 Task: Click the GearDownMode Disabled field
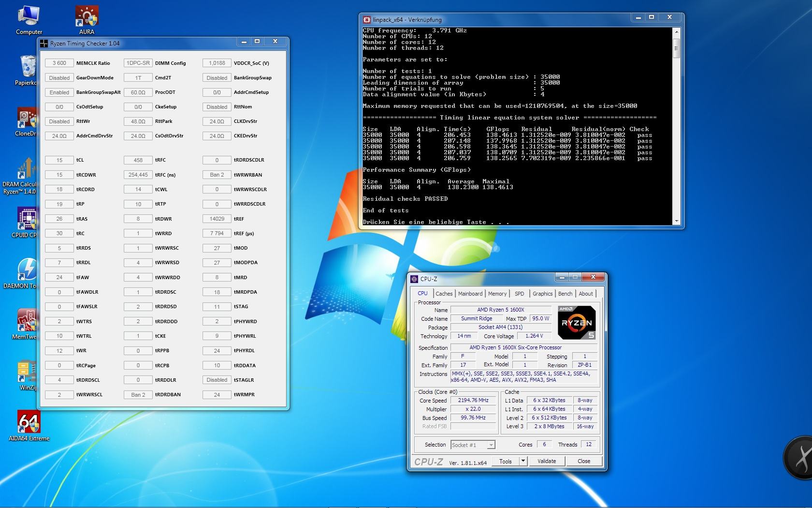pyautogui.click(x=59, y=78)
